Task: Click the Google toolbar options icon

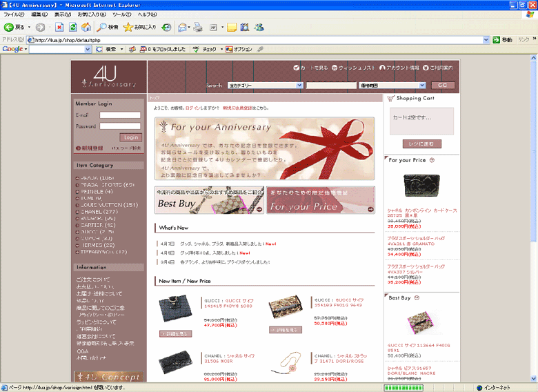Action: coord(229,49)
